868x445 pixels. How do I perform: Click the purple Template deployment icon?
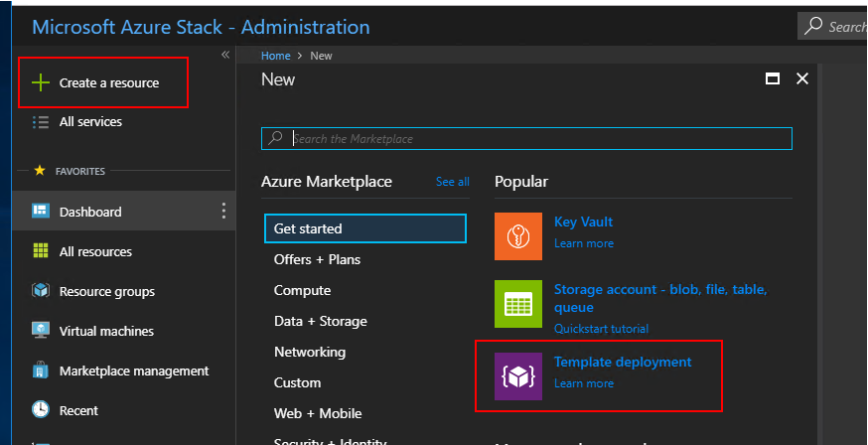[518, 376]
